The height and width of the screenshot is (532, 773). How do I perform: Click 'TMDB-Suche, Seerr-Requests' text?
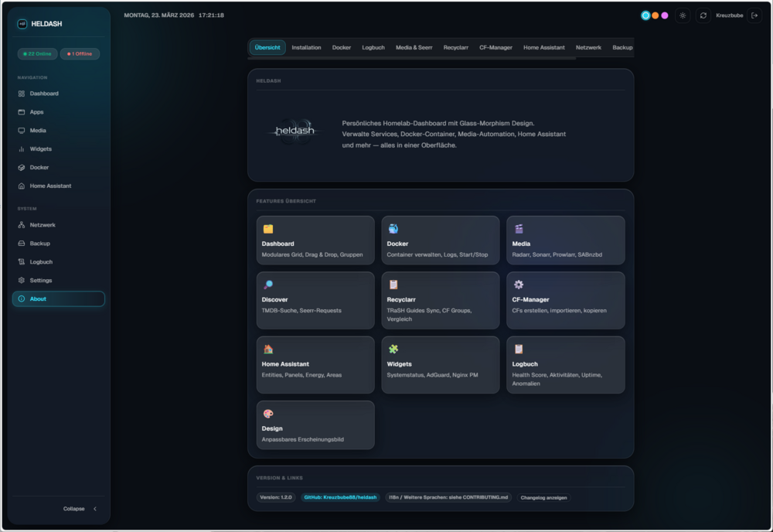tap(301, 311)
